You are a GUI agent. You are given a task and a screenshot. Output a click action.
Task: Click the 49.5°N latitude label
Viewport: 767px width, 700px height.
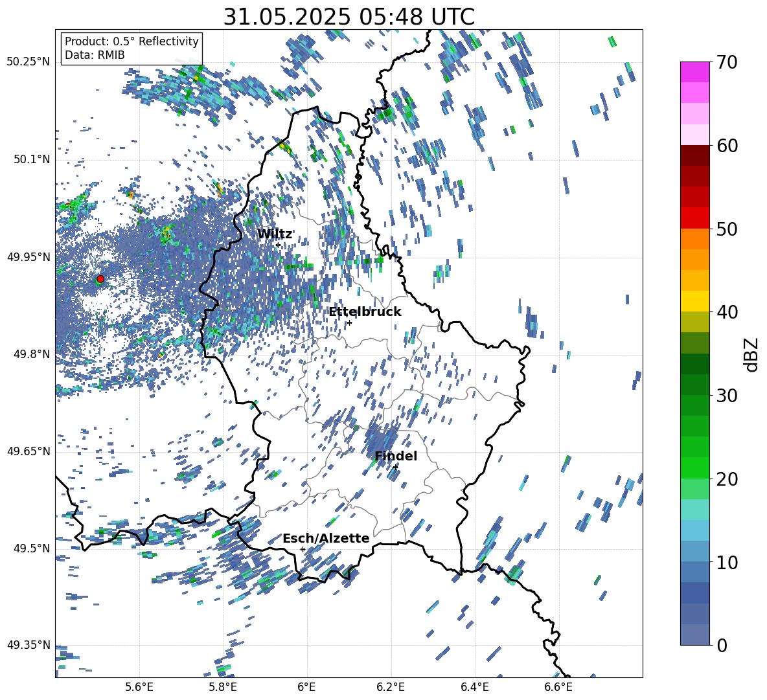point(31,548)
